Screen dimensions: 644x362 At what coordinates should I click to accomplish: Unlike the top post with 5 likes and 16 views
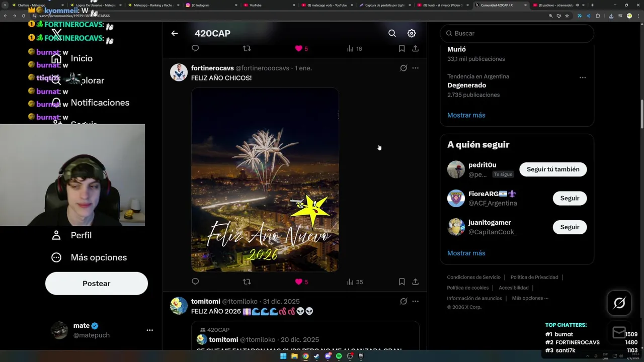[x=301, y=48]
